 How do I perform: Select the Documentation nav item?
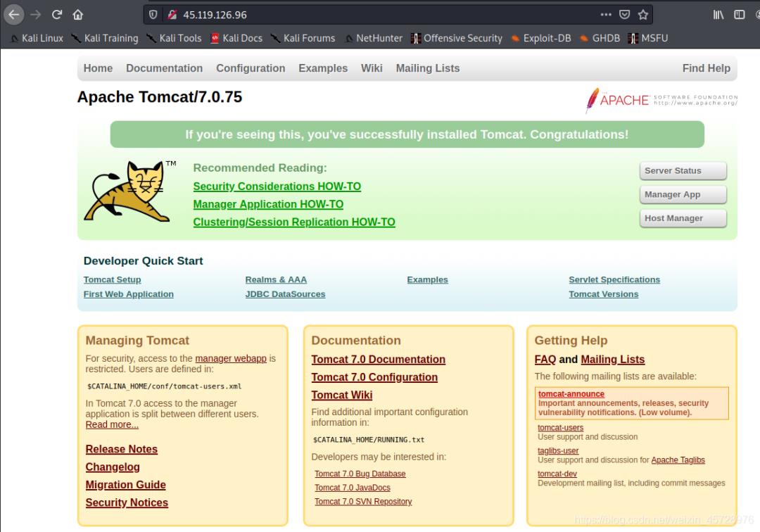coord(164,68)
